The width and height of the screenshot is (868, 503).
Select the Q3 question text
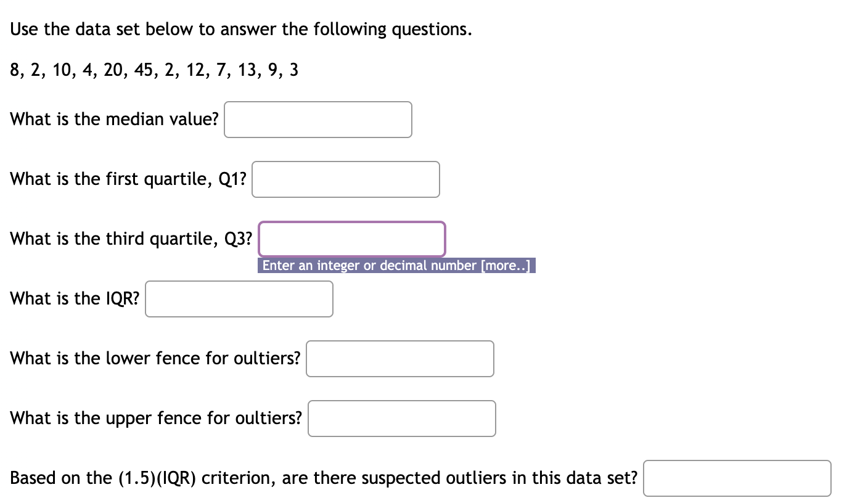coord(129,239)
